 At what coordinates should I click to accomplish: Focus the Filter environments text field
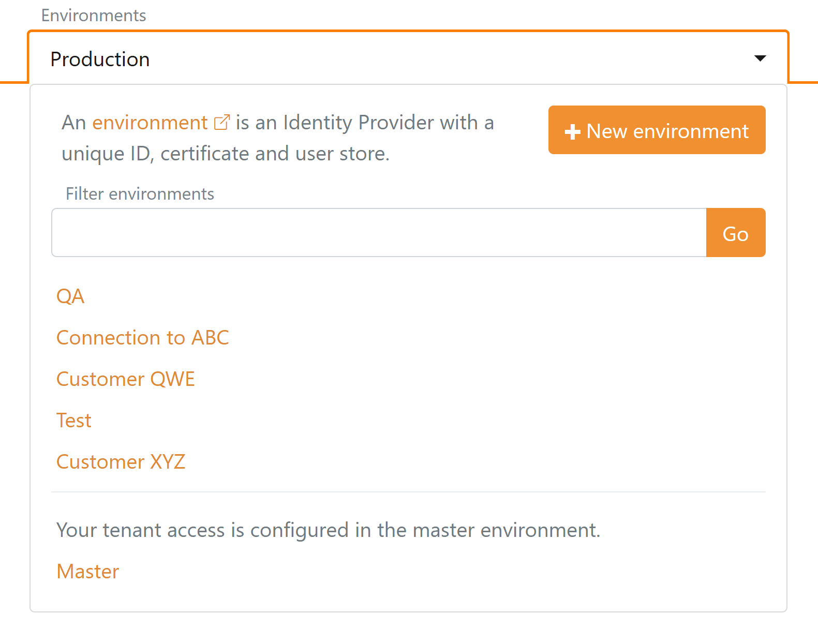379,233
